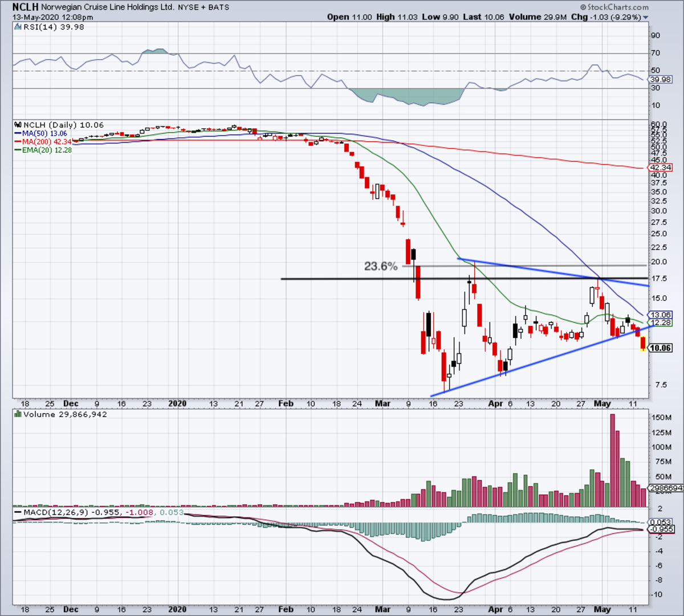Click the NCLH ticker symbol heading

pyautogui.click(x=25, y=7)
